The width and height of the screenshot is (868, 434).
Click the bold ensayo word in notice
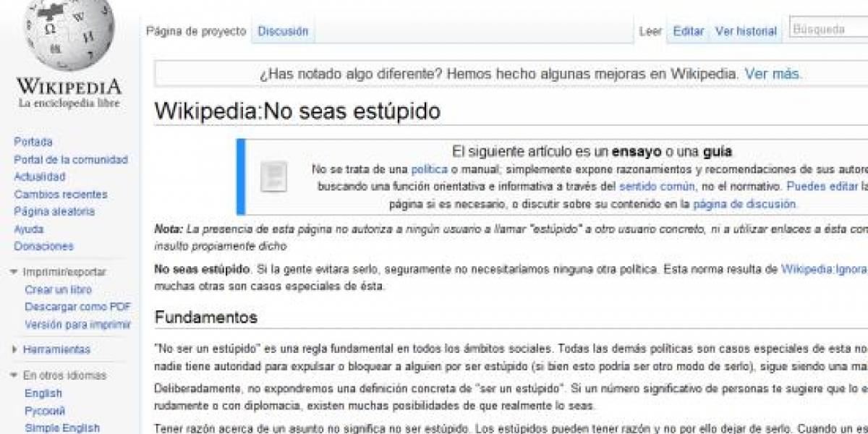pos(637,152)
